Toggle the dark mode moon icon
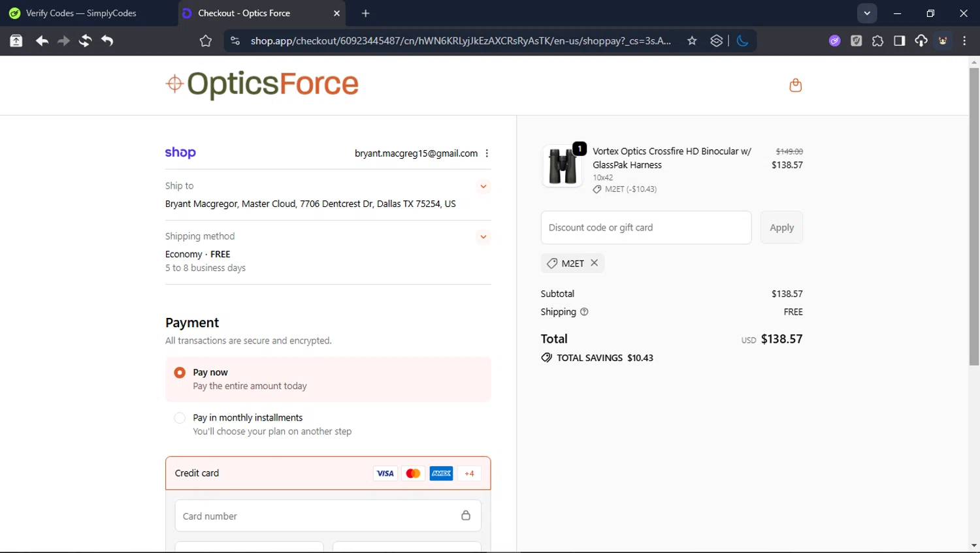 point(742,41)
